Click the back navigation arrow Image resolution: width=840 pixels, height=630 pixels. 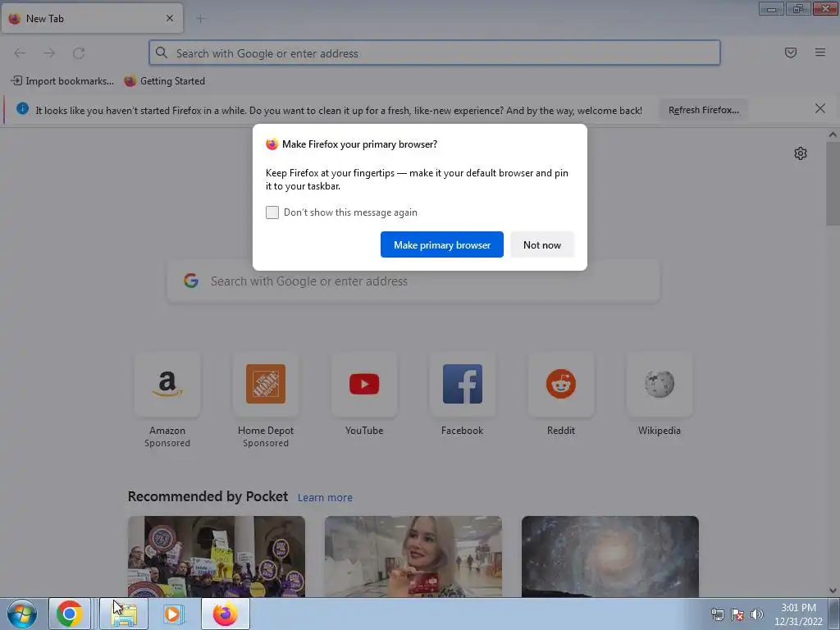click(x=20, y=53)
